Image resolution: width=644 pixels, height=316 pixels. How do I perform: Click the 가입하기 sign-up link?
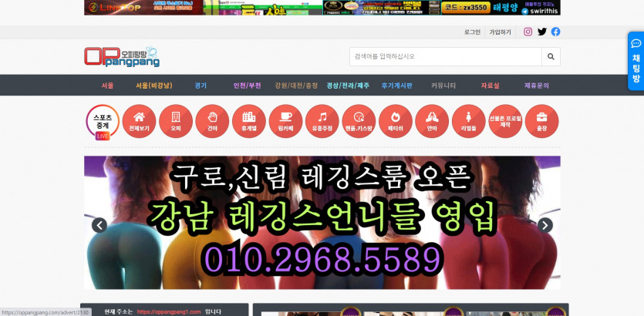[500, 32]
